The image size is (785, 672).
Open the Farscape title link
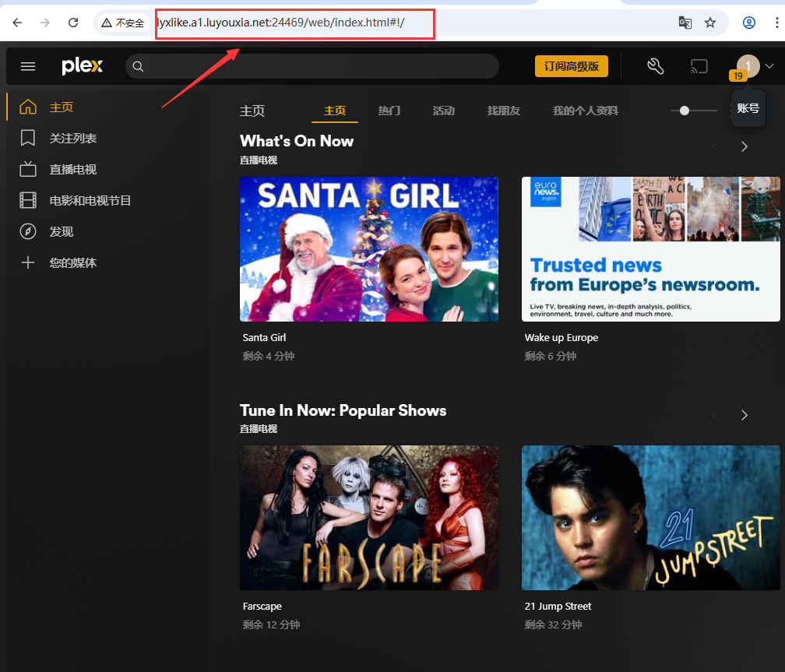262,607
